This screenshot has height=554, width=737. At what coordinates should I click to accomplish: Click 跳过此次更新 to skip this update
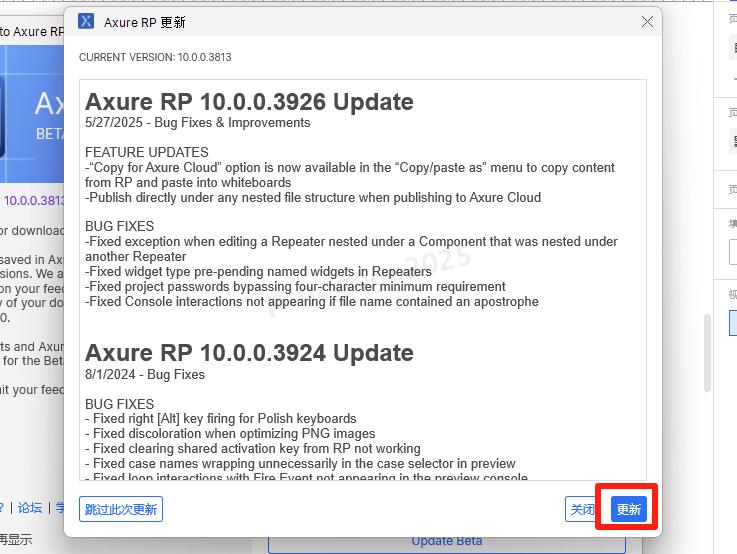(x=121, y=509)
